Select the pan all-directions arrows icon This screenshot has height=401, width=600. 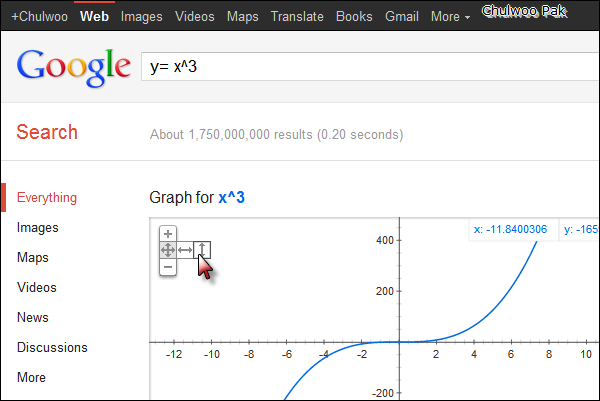coord(168,250)
